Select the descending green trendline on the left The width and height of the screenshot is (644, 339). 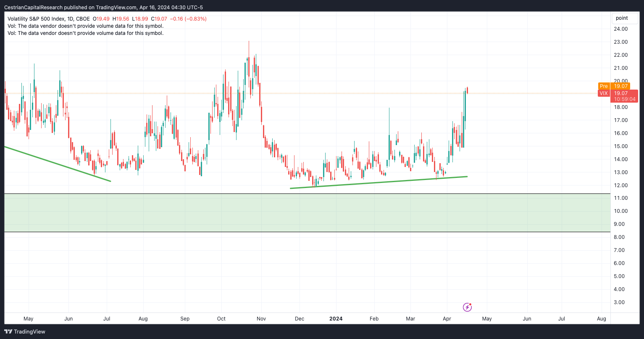(x=58, y=164)
